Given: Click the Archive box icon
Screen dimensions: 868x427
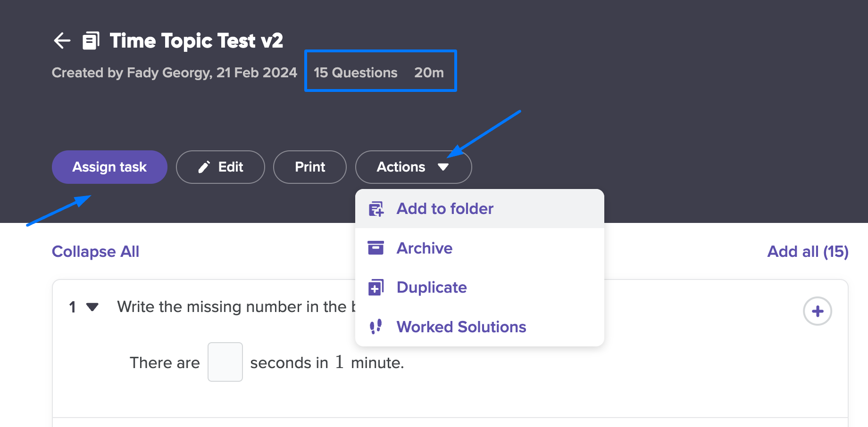Looking at the screenshot, I should pos(376,248).
